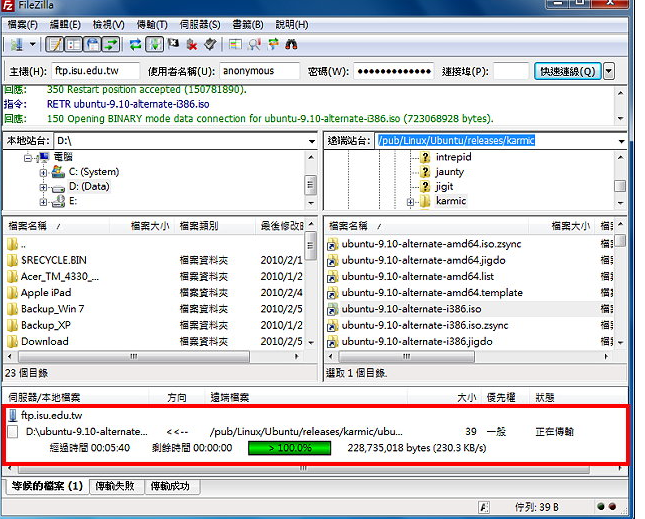
Task: Sort local files by 最後修改 column
Action: point(282,226)
